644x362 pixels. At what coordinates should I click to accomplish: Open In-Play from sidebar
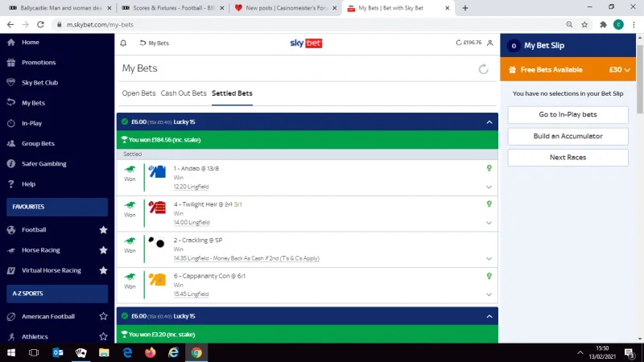pyautogui.click(x=31, y=123)
